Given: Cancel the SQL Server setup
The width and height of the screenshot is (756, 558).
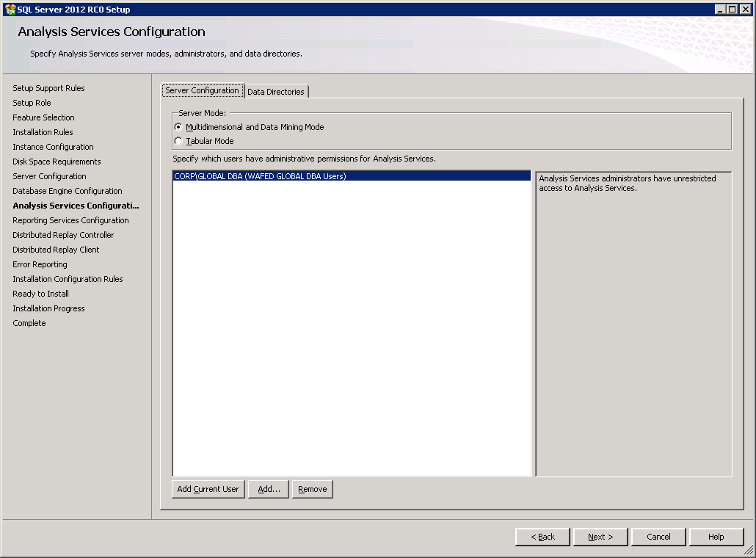Looking at the screenshot, I should (658, 537).
